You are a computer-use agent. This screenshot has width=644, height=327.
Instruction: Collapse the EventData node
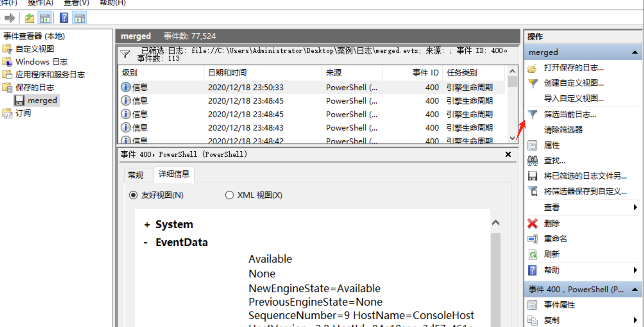tap(146, 242)
